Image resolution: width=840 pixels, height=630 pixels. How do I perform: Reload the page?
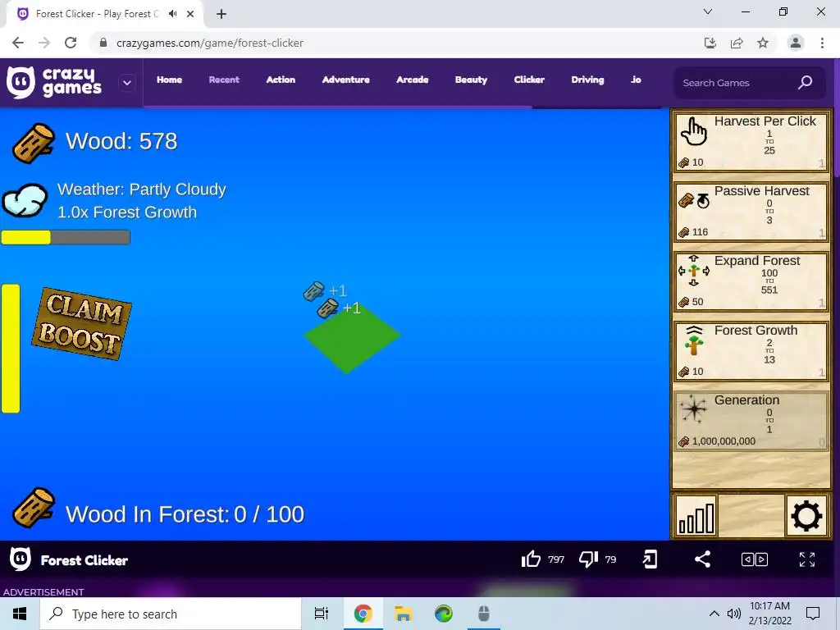click(x=71, y=43)
